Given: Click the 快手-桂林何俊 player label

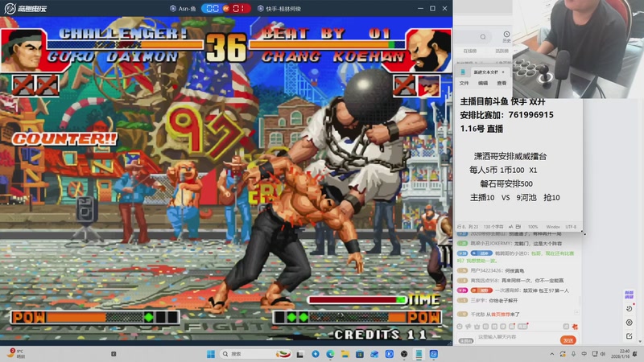Looking at the screenshot, I should point(283,9).
